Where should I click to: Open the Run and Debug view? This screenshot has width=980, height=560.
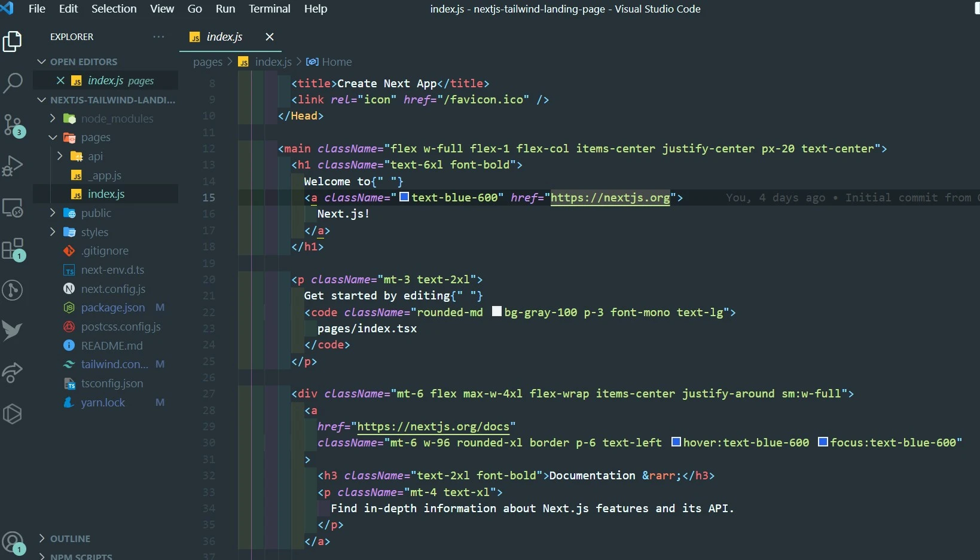click(13, 166)
